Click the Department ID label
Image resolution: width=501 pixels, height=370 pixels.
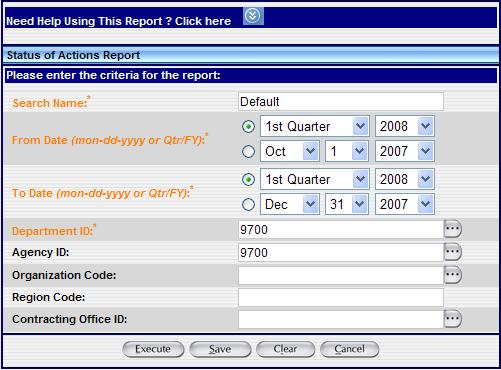(54, 230)
